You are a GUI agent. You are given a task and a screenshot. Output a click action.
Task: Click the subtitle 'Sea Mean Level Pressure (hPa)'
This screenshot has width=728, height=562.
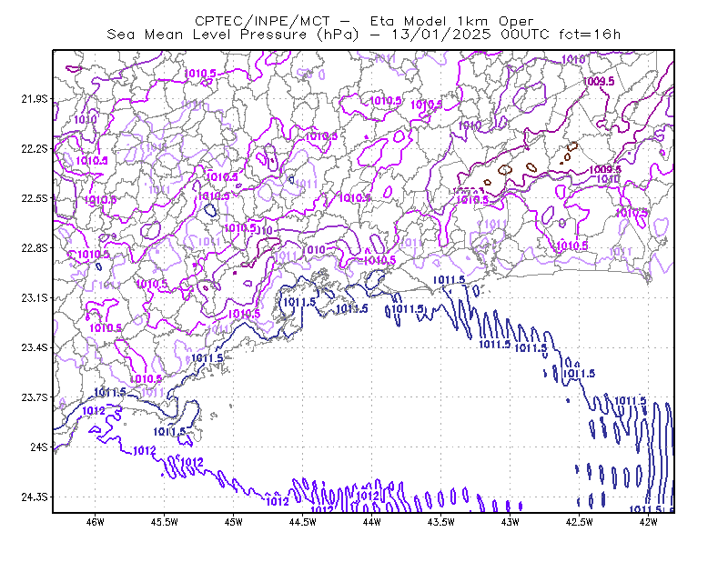click(x=233, y=35)
